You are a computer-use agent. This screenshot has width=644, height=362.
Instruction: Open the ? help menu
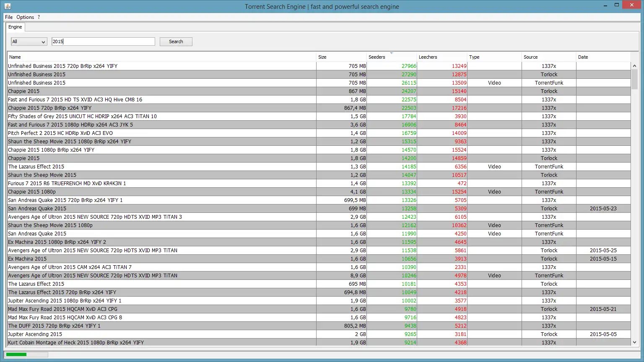39,17
